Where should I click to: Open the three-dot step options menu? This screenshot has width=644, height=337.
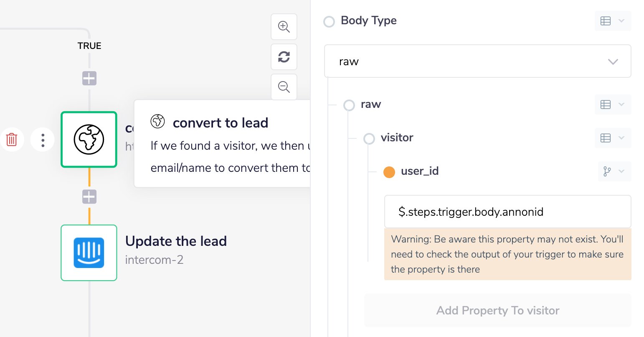(x=43, y=140)
